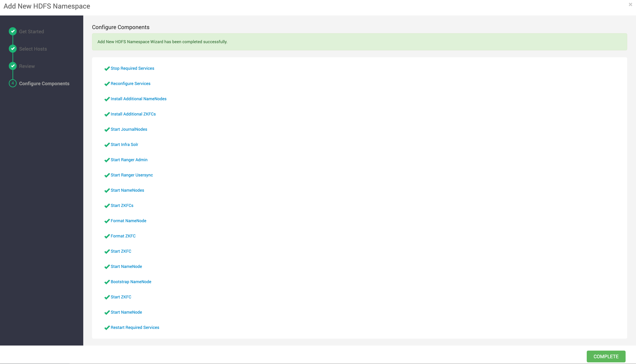Click checkmark beside Reconfigure Services
The height and width of the screenshot is (364, 636).
coord(107,84)
